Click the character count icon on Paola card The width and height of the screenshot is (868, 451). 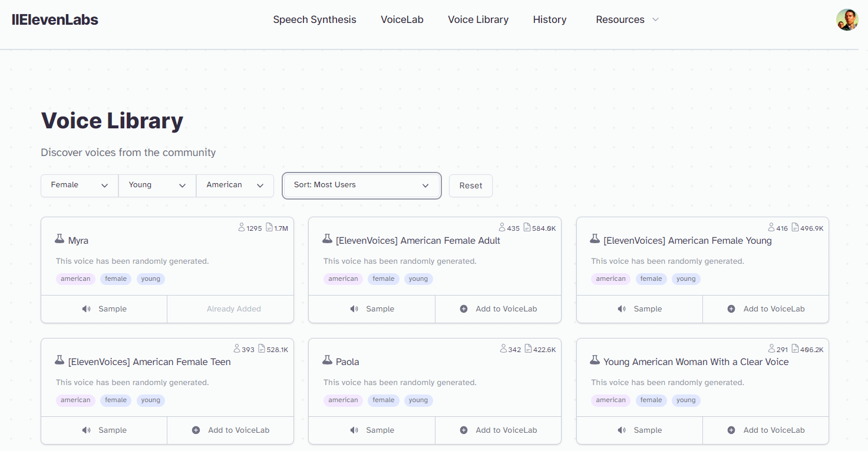pyautogui.click(x=528, y=349)
